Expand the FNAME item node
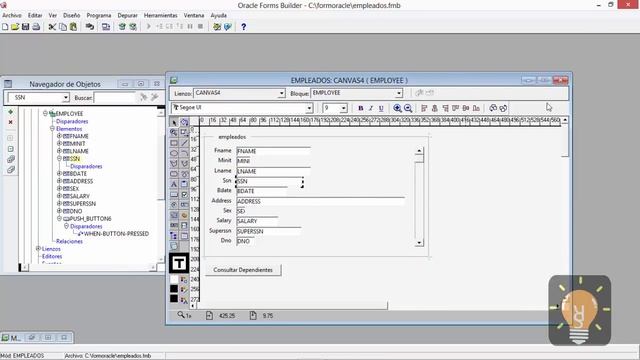 point(59,136)
